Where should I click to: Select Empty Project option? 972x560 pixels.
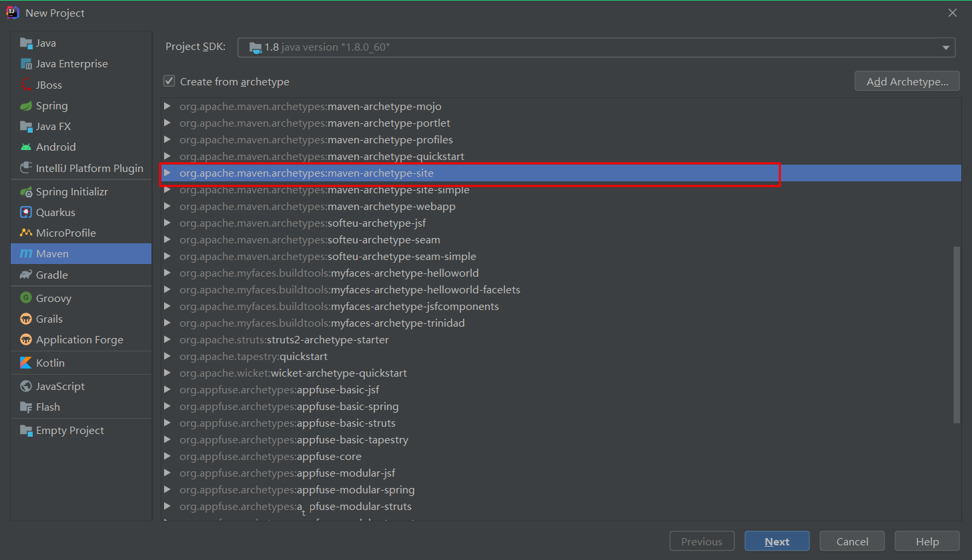point(81,430)
